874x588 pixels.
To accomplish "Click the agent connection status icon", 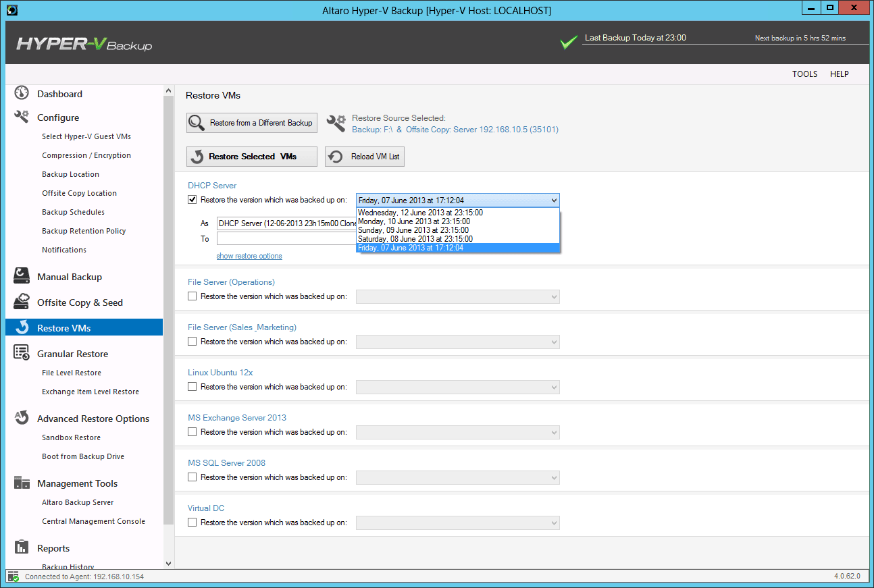I will click(x=14, y=577).
